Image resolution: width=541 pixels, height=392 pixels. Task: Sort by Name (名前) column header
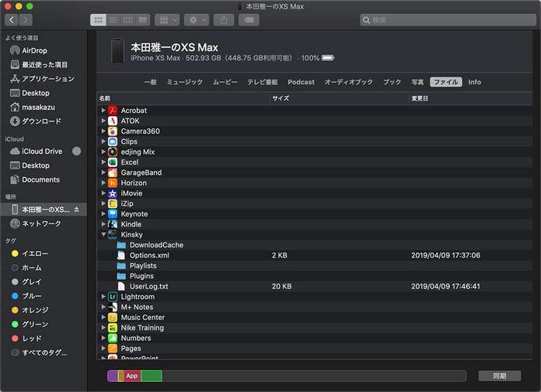coord(183,98)
